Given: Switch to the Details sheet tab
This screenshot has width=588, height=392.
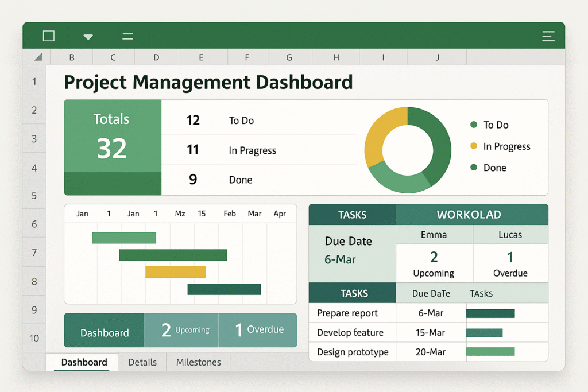Looking at the screenshot, I should tap(142, 362).
